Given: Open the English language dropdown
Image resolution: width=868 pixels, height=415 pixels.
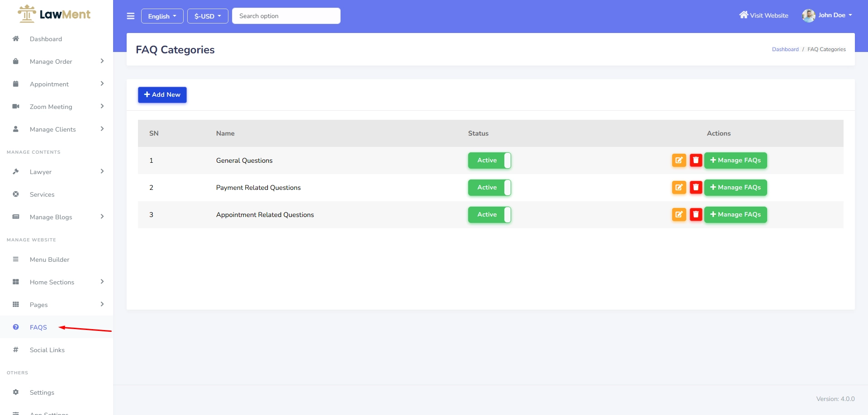Looking at the screenshot, I should click(x=162, y=16).
